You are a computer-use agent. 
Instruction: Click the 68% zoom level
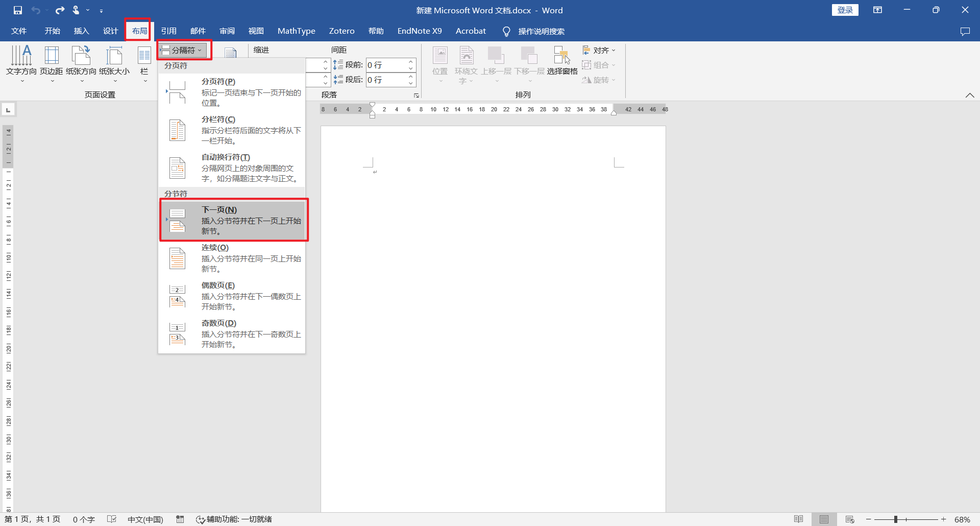[962, 519]
